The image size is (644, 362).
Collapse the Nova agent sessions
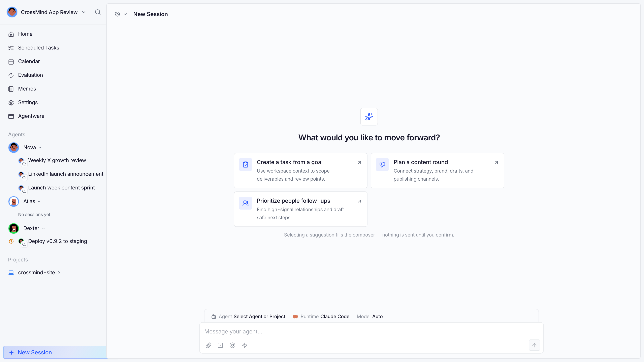pyautogui.click(x=40, y=148)
